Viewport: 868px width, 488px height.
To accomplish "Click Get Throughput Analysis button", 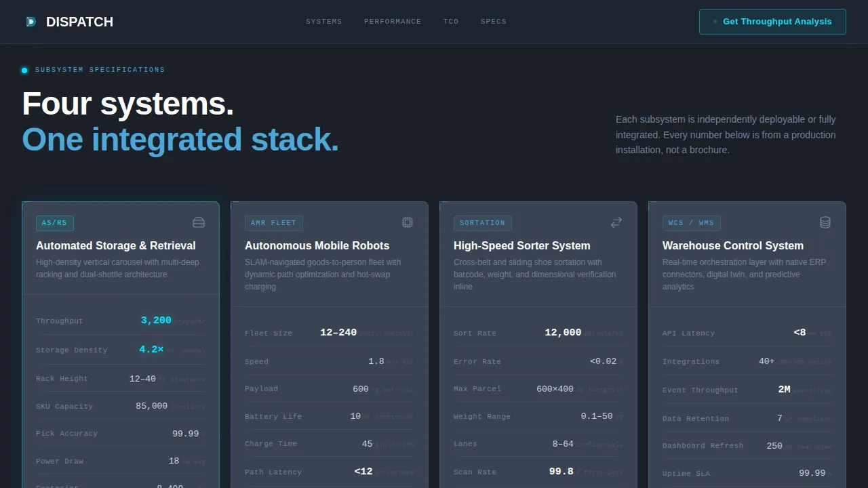I will point(772,22).
